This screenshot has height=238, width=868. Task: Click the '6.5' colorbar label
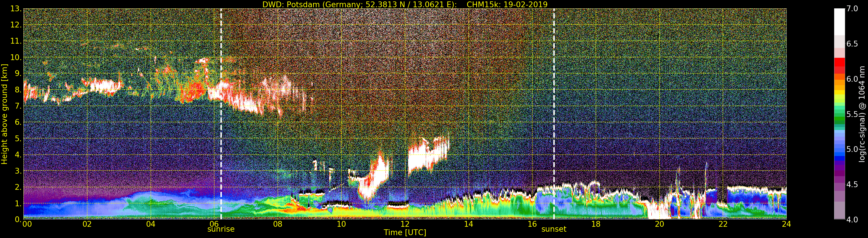tap(852, 44)
